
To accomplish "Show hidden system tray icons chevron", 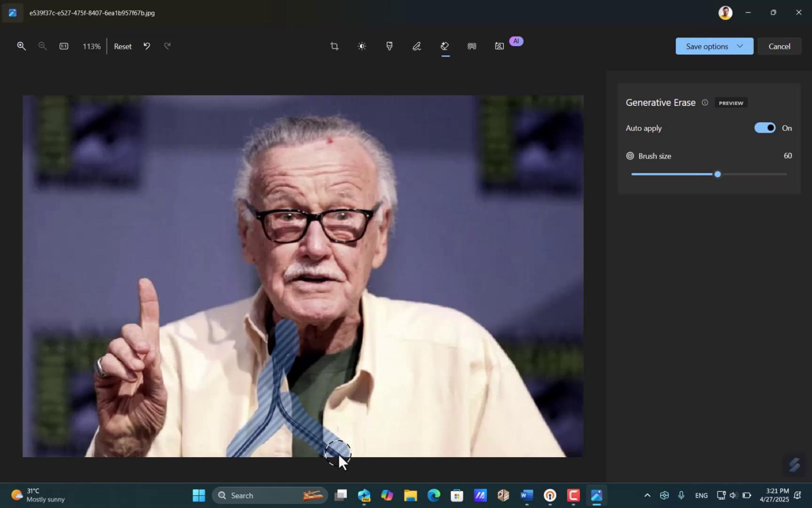I will 647,495.
